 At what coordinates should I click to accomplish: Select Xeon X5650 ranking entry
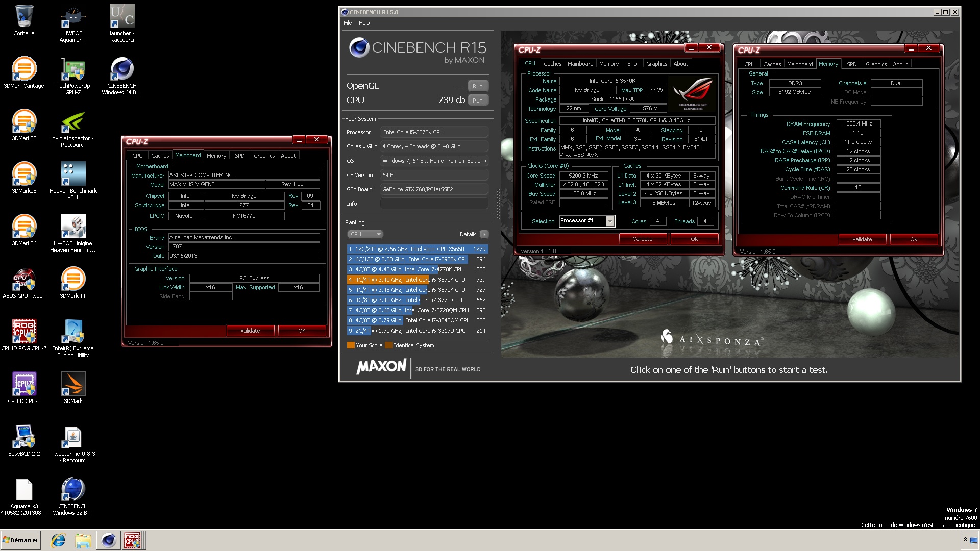[x=418, y=249]
